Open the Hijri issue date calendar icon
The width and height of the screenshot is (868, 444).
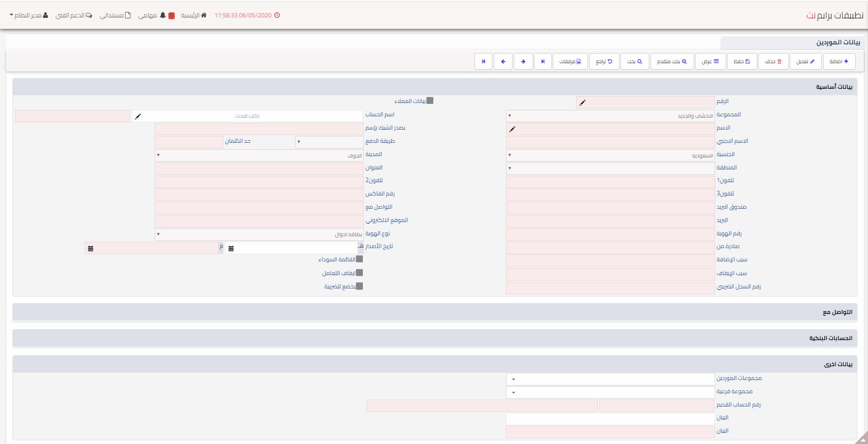pyautogui.click(x=231, y=248)
